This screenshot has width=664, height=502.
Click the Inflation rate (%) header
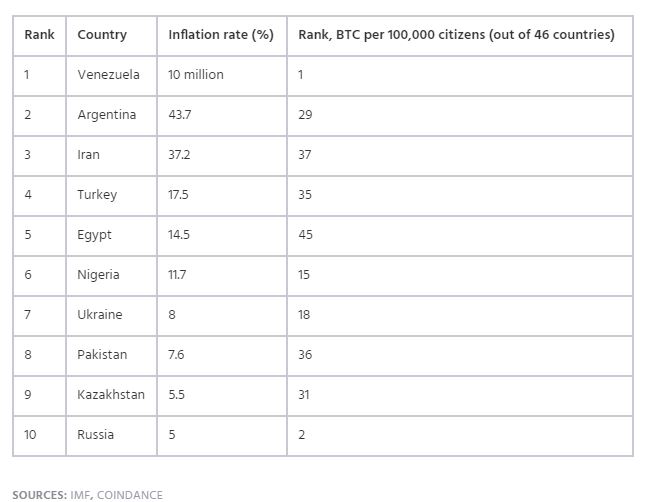tap(221, 35)
